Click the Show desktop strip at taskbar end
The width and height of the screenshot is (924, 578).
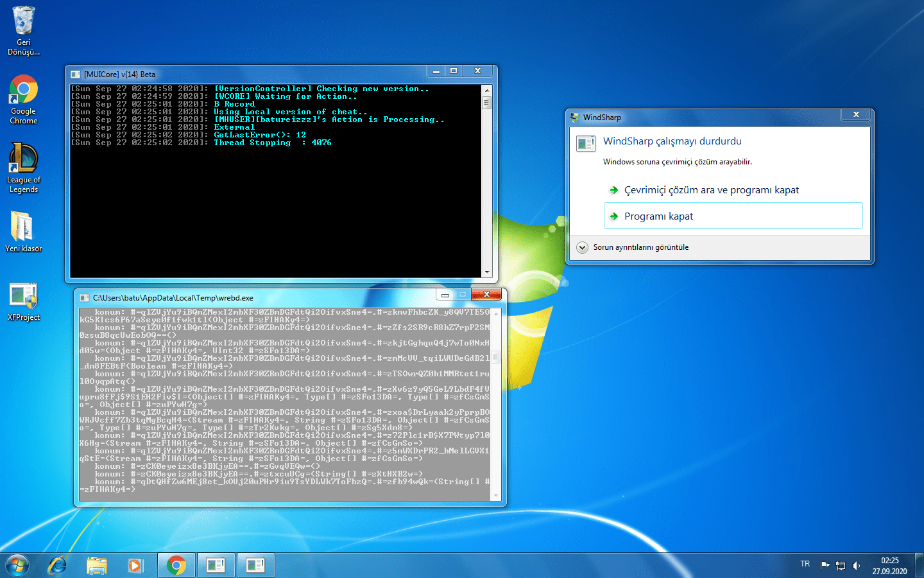920,566
